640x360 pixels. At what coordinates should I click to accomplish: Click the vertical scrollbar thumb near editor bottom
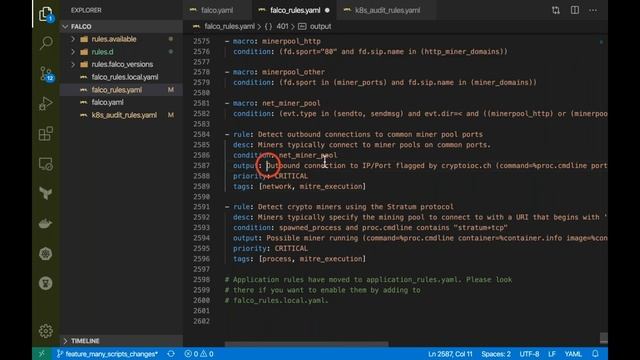604,338
